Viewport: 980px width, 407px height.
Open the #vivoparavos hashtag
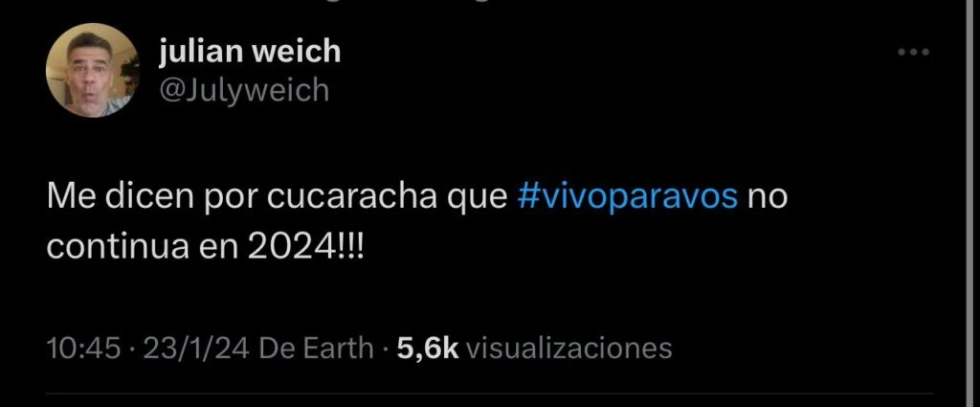coord(628,198)
